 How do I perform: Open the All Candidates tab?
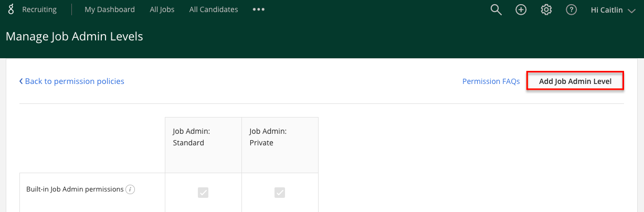tap(214, 9)
